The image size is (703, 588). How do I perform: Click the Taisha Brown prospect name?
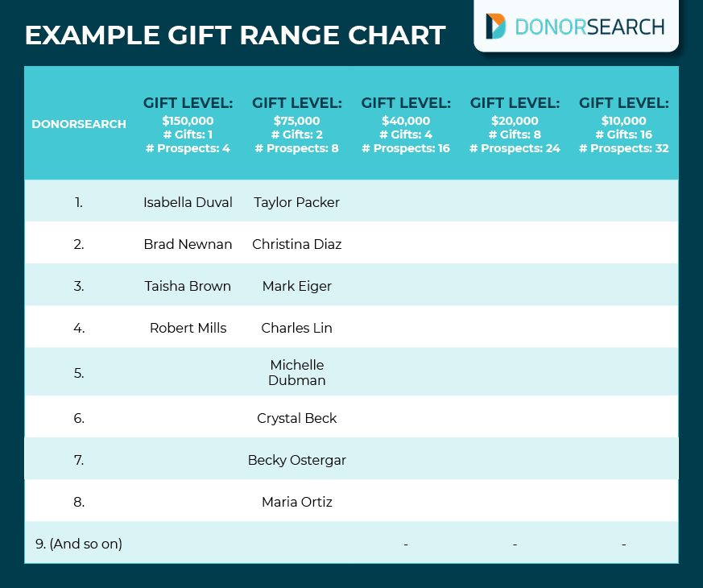(188, 286)
